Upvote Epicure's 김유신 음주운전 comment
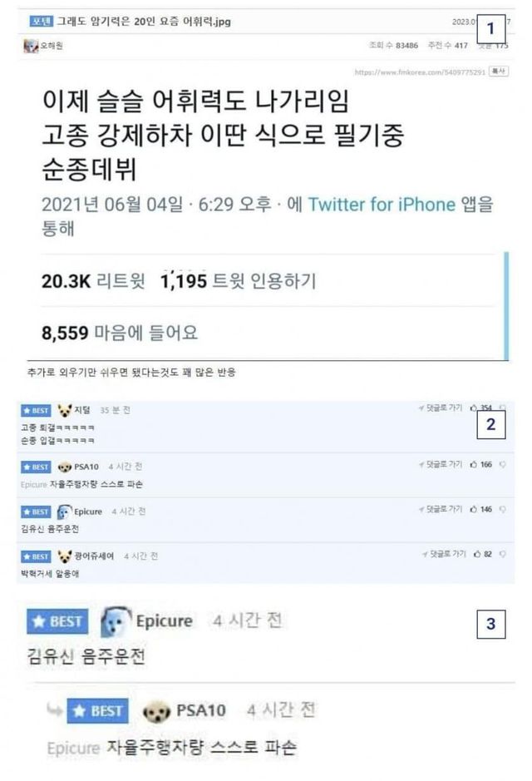Viewport: 532px width, 781px height. pos(473,509)
